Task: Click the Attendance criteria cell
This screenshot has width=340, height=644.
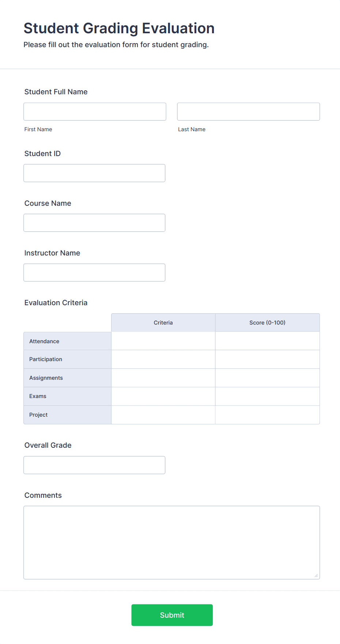Action: [x=163, y=341]
